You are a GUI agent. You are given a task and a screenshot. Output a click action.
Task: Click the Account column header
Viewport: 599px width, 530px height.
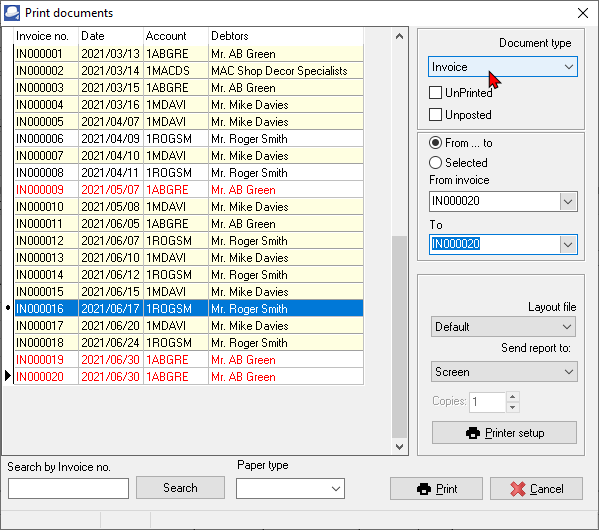[176, 36]
